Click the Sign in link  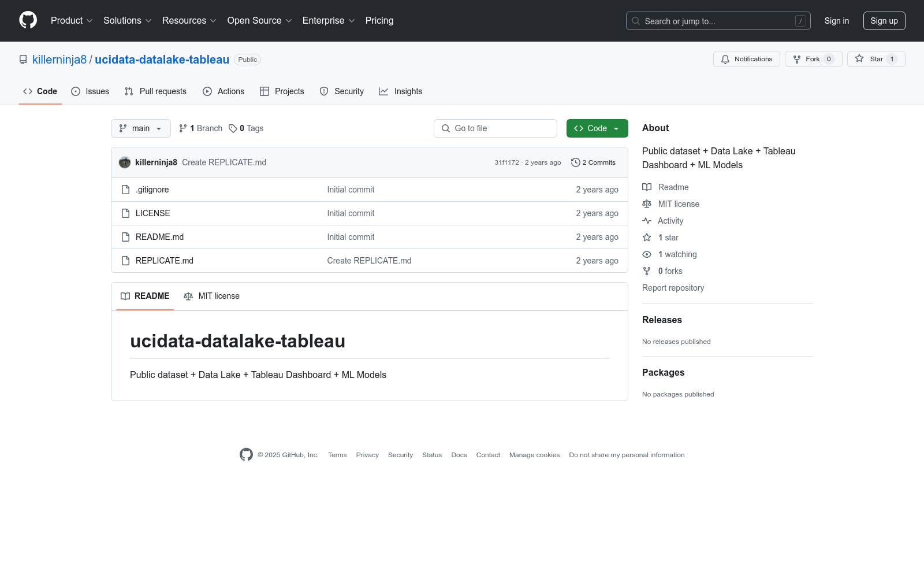click(837, 21)
